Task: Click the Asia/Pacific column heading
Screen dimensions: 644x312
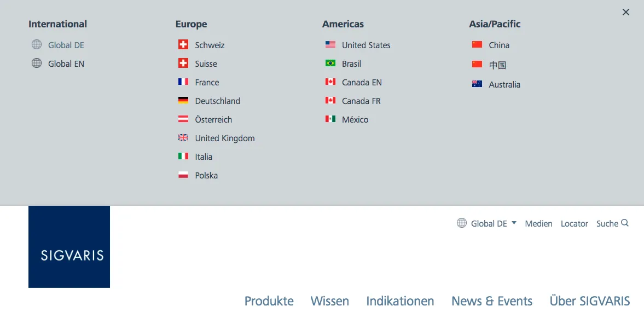Action: tap(495, 24)
